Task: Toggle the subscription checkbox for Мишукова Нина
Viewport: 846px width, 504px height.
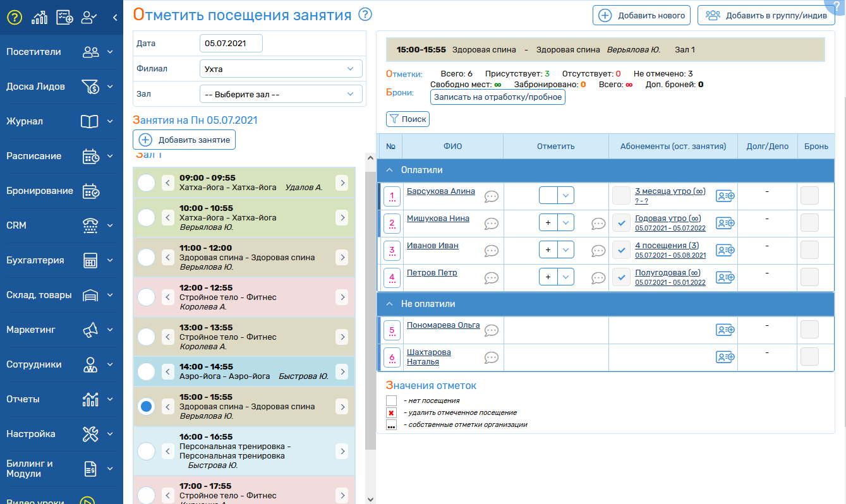Action: (622, 223)
